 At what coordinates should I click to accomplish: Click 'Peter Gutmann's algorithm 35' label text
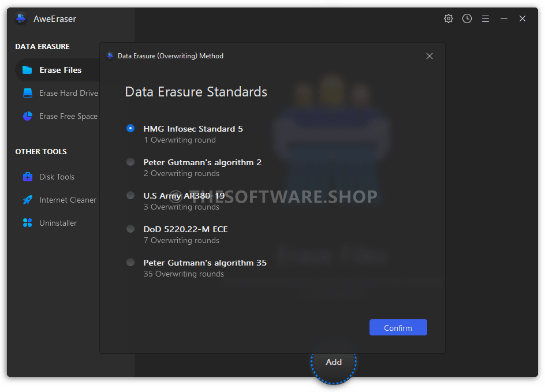[x=205, y=263]
